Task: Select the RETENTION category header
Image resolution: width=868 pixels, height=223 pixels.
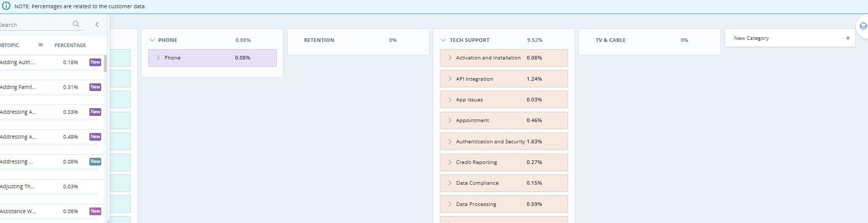Action: pyautogui.click(x=319, y=40)
